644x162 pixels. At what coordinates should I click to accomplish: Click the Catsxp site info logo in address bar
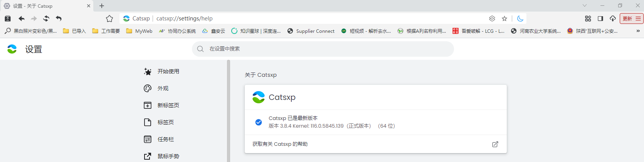(x=126, y=19)
